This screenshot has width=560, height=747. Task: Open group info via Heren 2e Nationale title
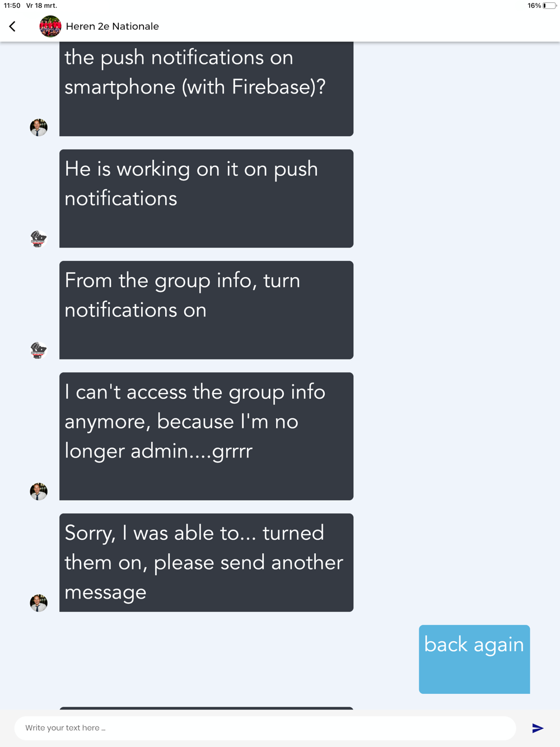112,26
